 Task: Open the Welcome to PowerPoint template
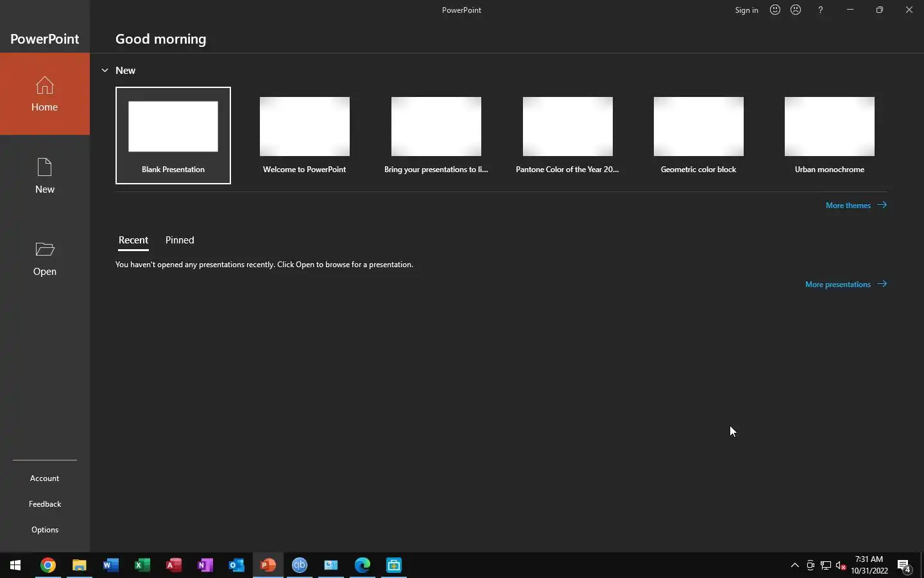pyautogui.click(x=305, y=136)
